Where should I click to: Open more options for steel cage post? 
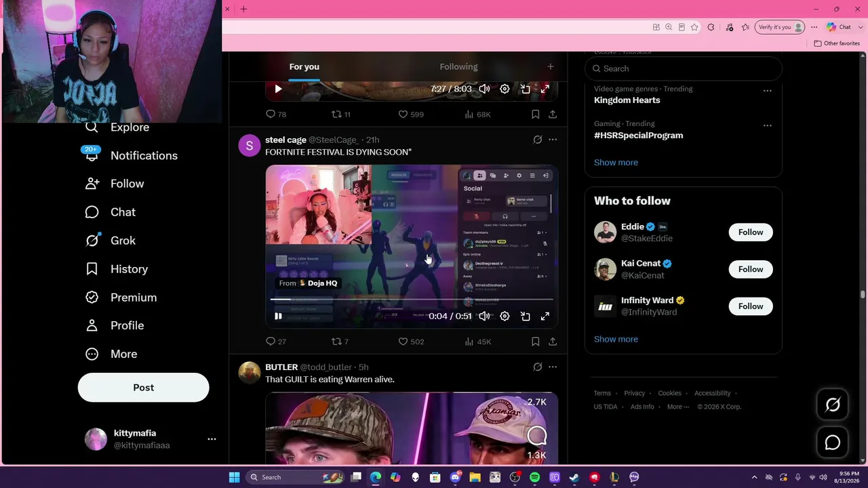click(x=553, y=140)
